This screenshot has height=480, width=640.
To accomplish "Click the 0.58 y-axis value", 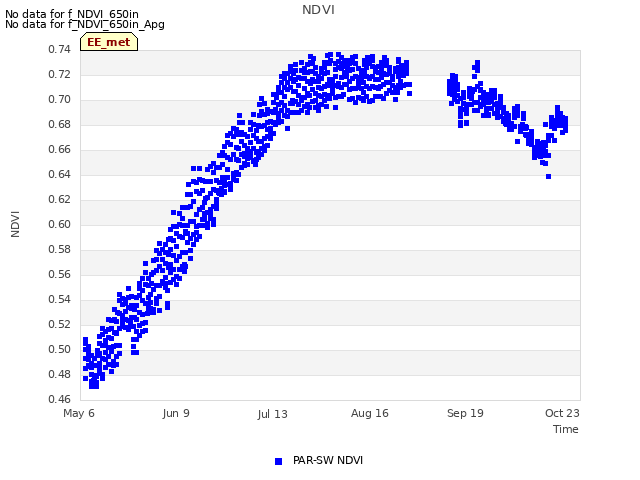I will (x=60, y=249).
